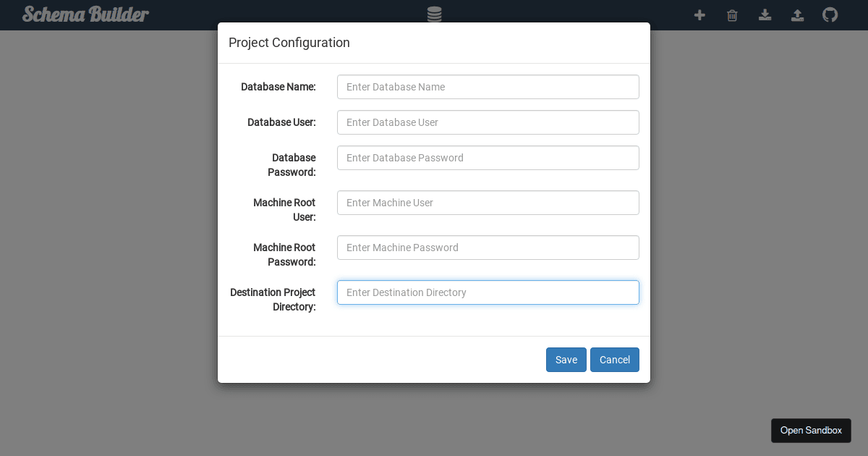Select the Enter Database Password field

point(488,157)
